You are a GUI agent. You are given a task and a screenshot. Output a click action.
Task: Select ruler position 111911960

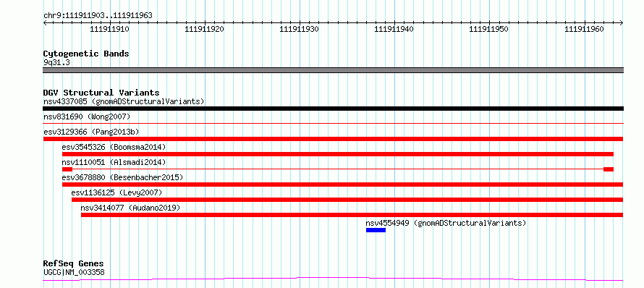coord(585,30)
